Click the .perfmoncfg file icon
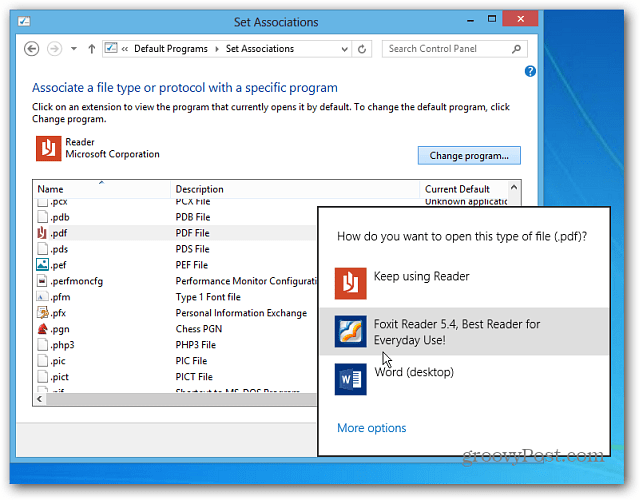 [42, 281]
